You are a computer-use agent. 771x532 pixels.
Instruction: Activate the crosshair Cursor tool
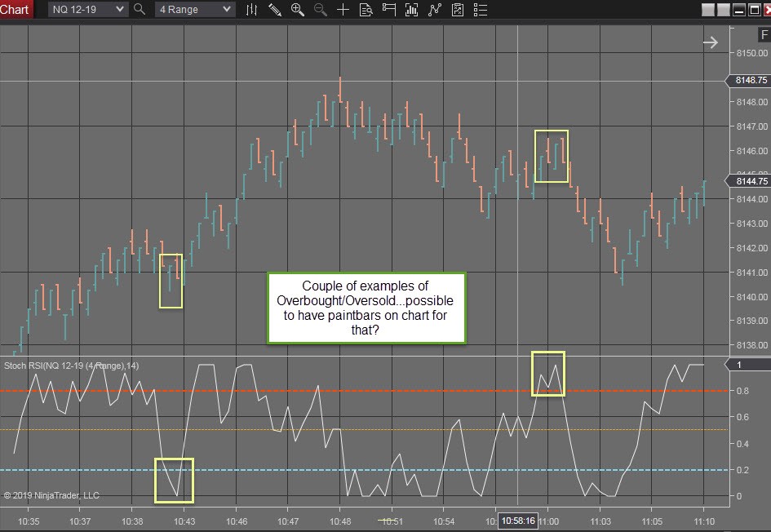pos(343,10)
